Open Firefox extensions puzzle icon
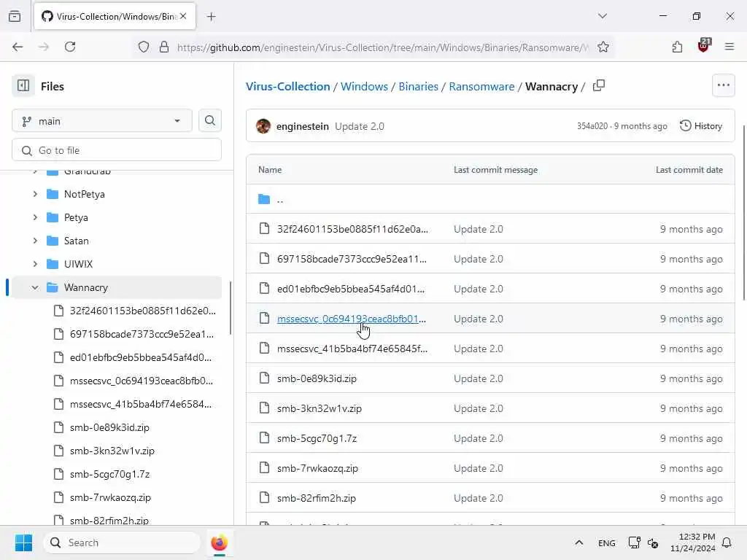Viewport: 747px width, 560px height. 677,47
